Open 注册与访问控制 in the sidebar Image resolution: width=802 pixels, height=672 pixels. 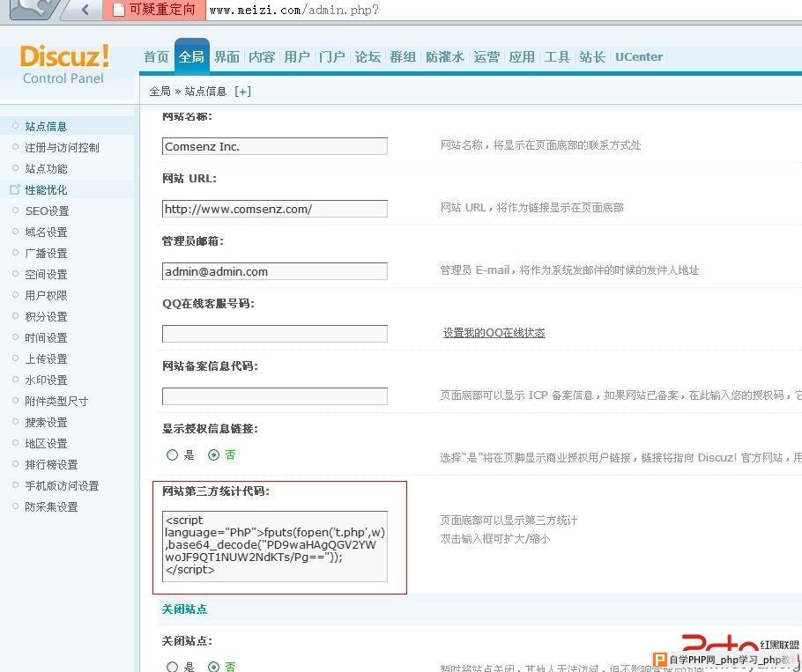coord(62,148)
